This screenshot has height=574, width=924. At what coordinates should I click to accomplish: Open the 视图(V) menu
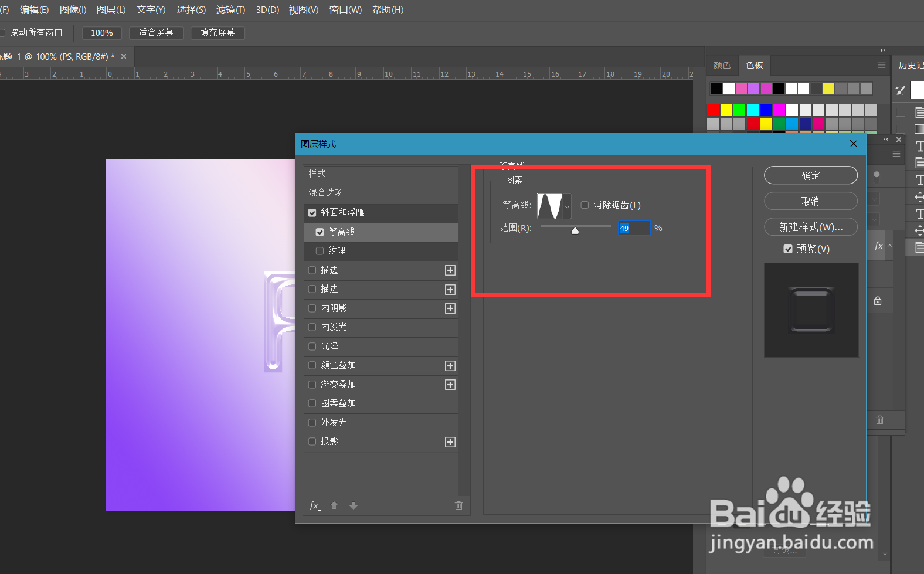click(304, 10)
